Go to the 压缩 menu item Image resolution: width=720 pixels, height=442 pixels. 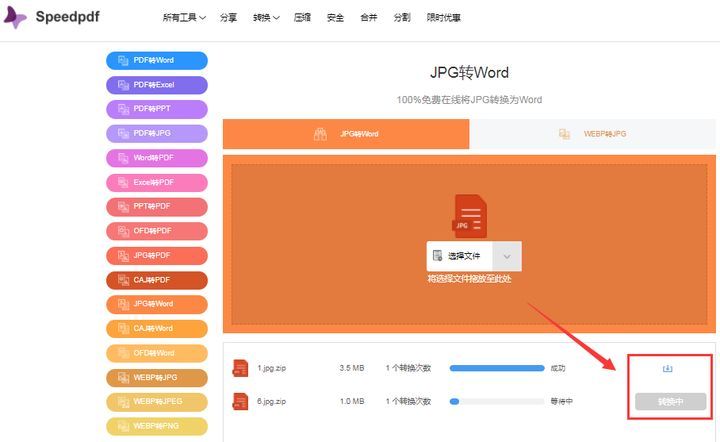[302, 17]
